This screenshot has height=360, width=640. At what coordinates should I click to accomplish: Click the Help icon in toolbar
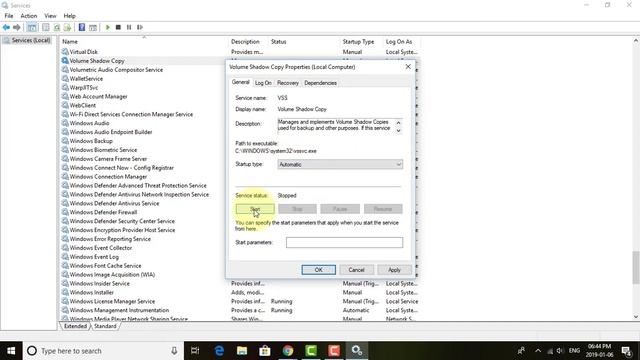[x=82, y=27]
